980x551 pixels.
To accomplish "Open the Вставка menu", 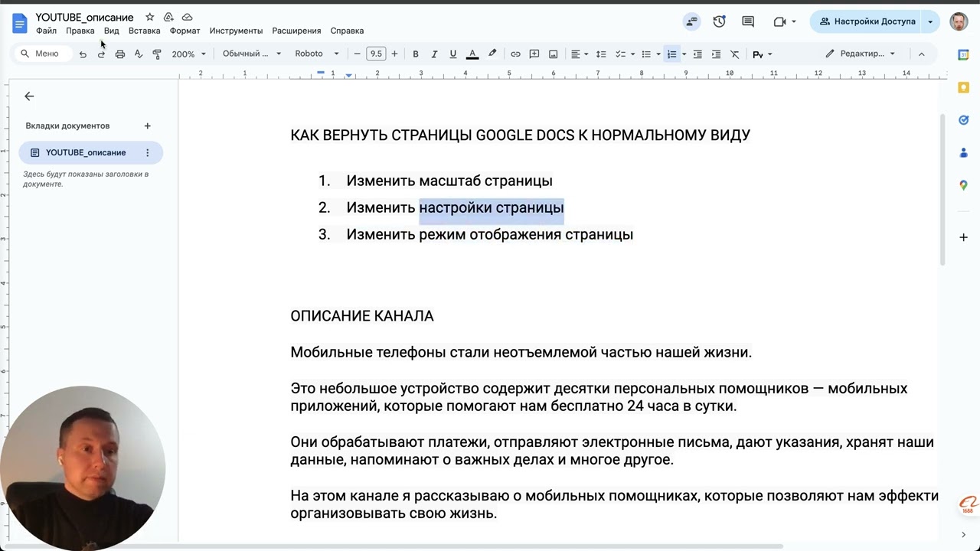I will point(144,31).
